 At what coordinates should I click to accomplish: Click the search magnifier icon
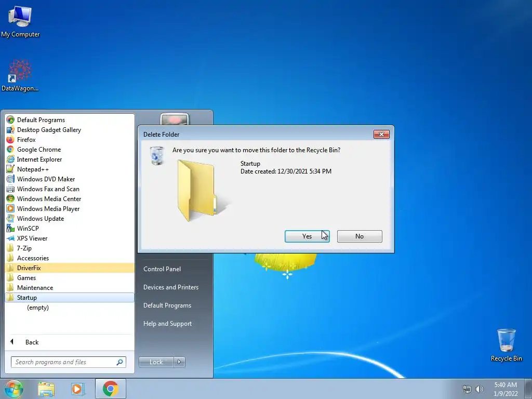coord(119,362)
